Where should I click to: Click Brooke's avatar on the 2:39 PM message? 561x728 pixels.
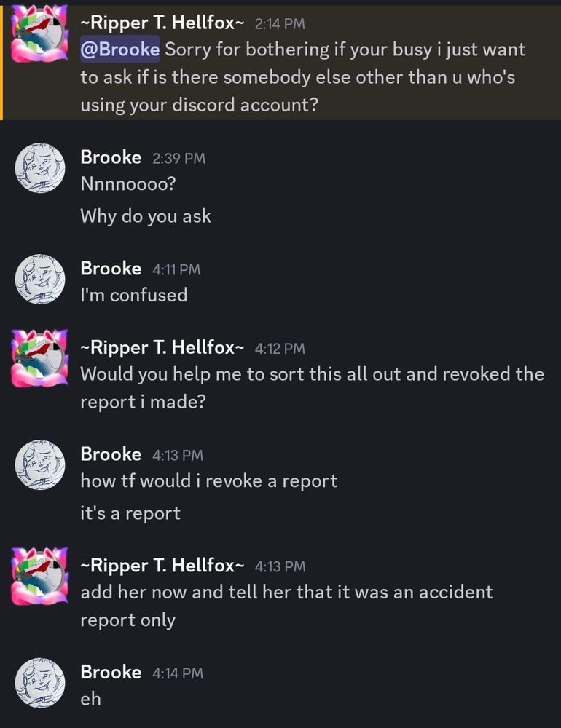coord(40,167)
